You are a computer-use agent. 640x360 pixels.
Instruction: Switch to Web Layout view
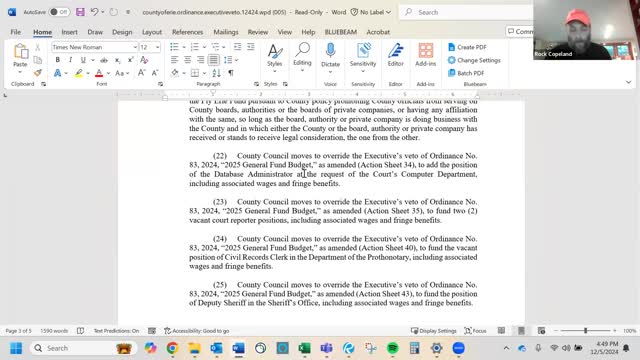[541, 331]
